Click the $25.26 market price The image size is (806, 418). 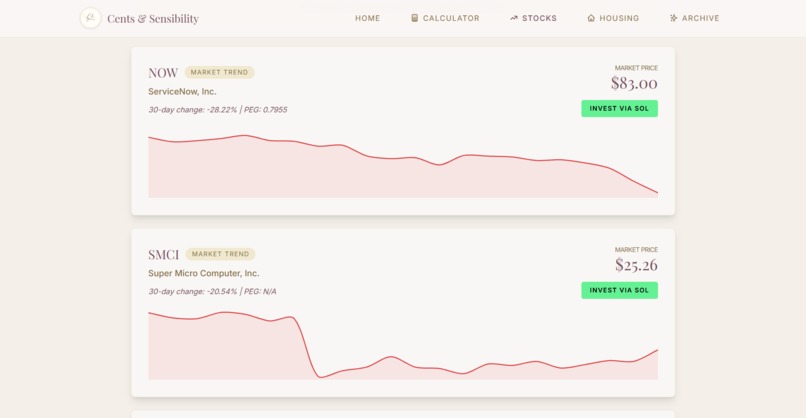tap(636, 265)
